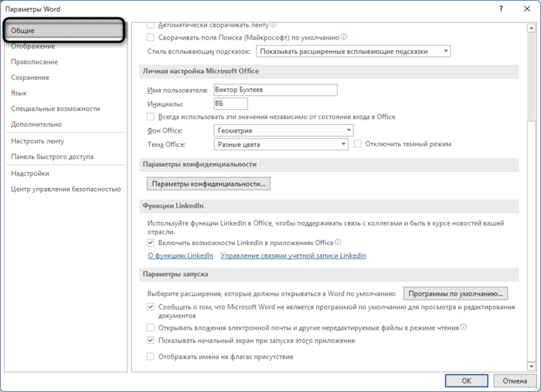Viewport: 541px width, 392px height.
Task: Click the 'Программы по умолчанию...' button
Action: click(x=455, y=294)
